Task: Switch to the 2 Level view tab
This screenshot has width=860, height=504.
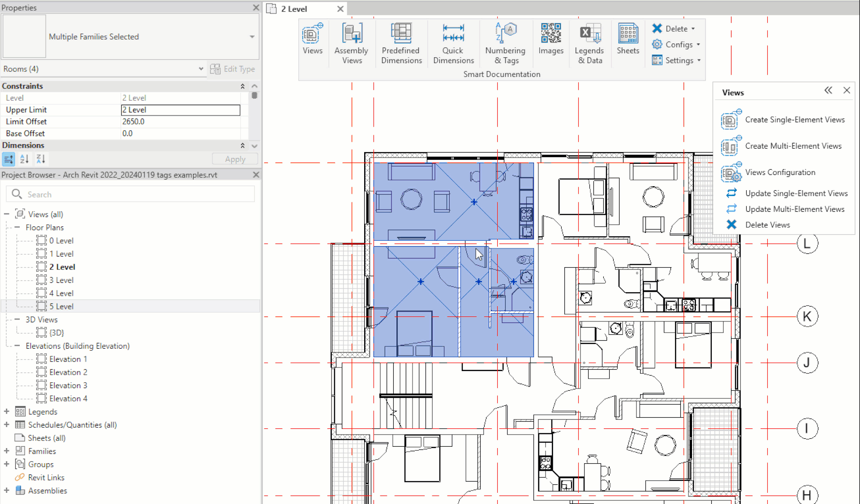Action: (x=294, y=9)
